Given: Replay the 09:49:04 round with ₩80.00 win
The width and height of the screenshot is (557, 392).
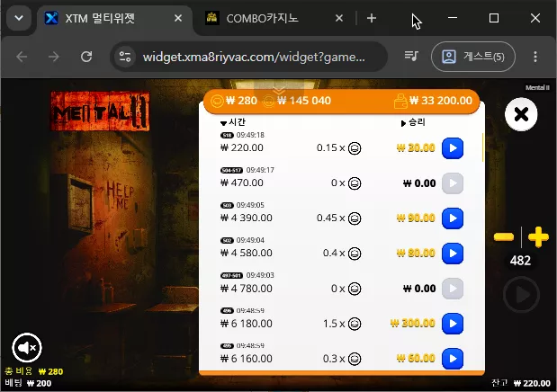Looking at the screenshot, I should click(453, 254).
